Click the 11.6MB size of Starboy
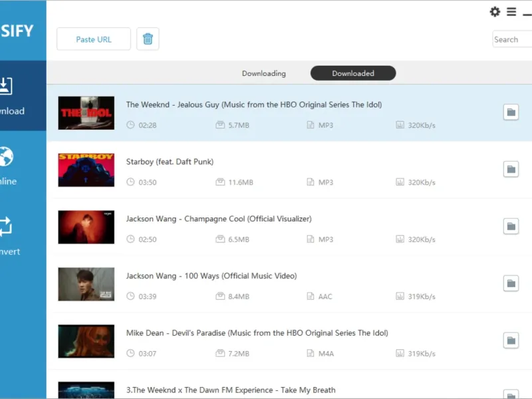532x399 pixels. tap(241, 182)
